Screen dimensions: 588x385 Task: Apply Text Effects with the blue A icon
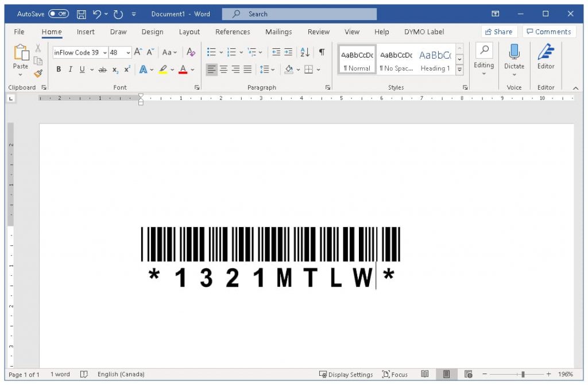point(143,70)
